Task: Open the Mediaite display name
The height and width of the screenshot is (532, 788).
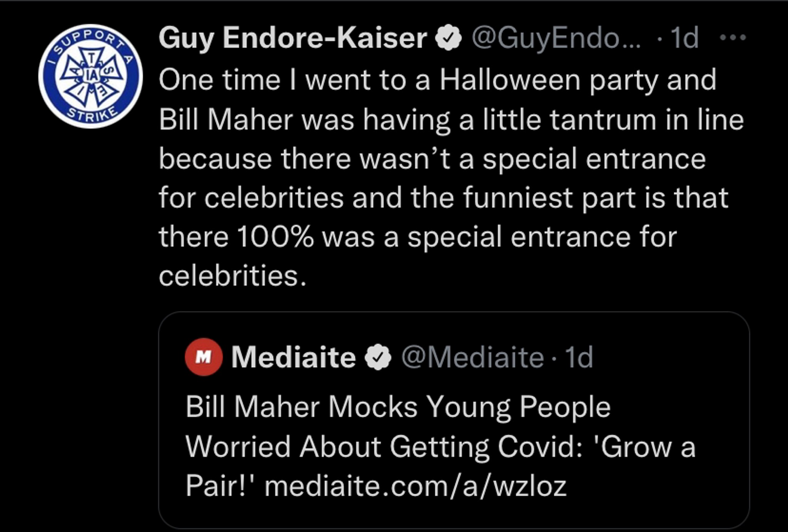Action: pos(293,357)
